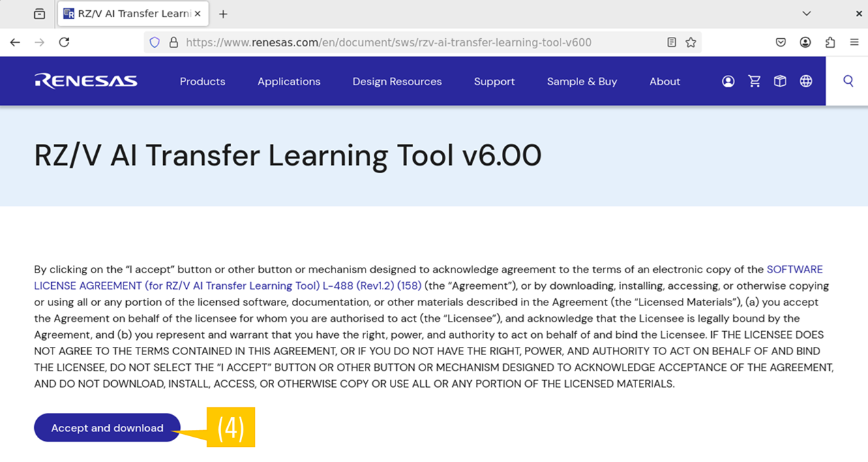Image resolution: width=868 pixels, height=462 pixels.
Task: Close the RZ/V AI Transfer Learning tab
Action: tap(198, 14)
